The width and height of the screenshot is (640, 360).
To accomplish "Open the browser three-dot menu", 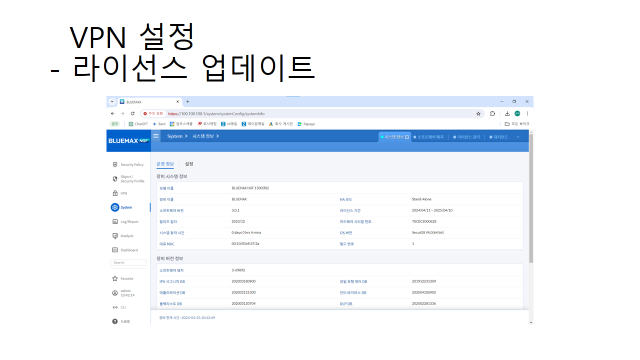I will (527, 113).
